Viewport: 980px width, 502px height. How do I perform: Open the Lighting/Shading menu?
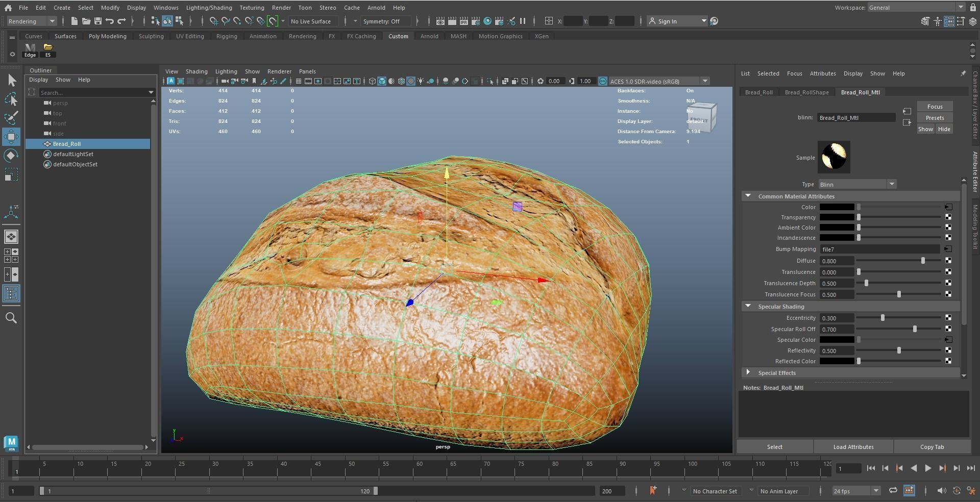(209, 8)
